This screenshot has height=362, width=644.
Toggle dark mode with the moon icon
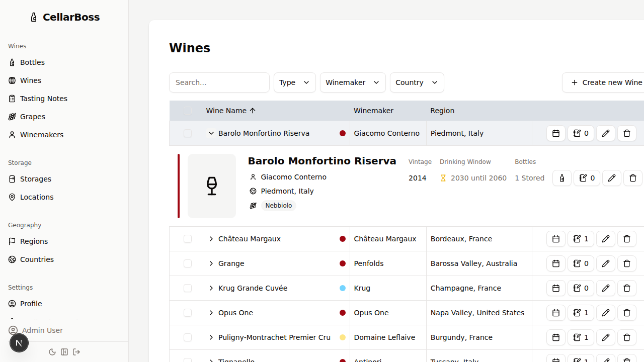[x=52, y=352]
